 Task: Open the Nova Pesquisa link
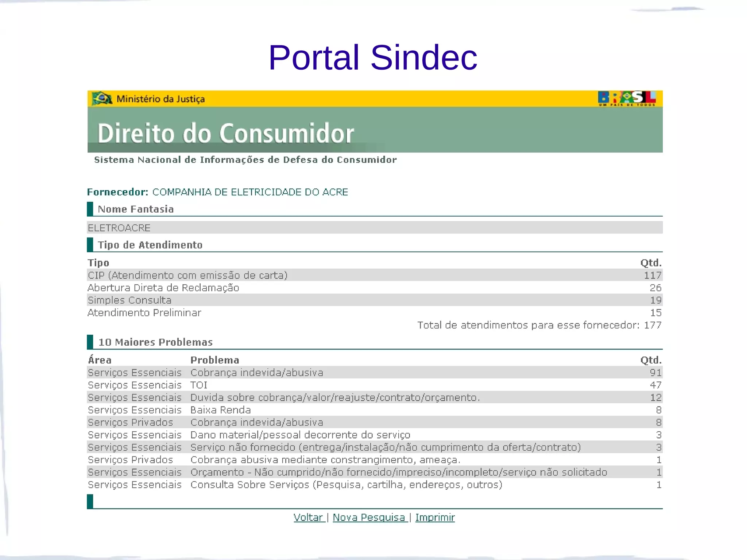click(370, 517)
